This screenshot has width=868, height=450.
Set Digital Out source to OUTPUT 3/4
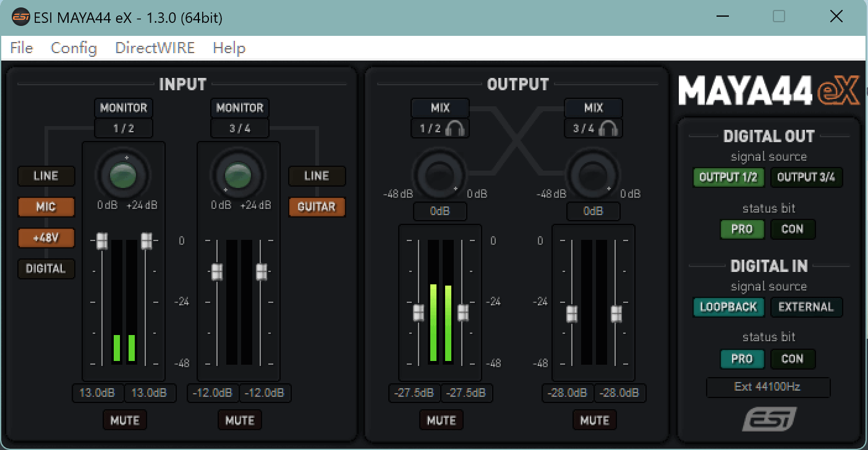[x=806, y=177]
